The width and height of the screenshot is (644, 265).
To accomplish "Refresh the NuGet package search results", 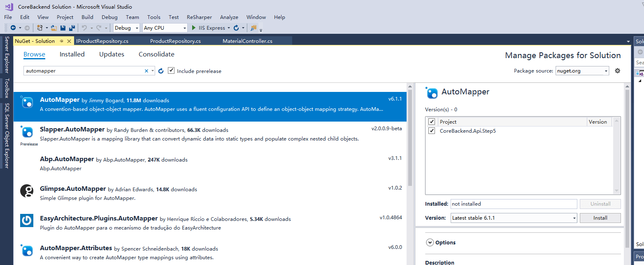I will coord(161,71).
